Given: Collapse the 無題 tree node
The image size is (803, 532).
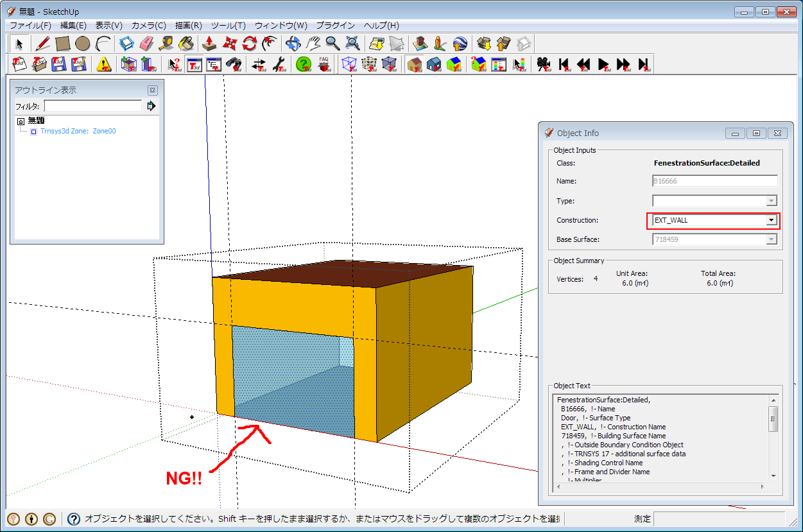Looking at the screenshot, I should pyautogui.click(x=21, y=121).
